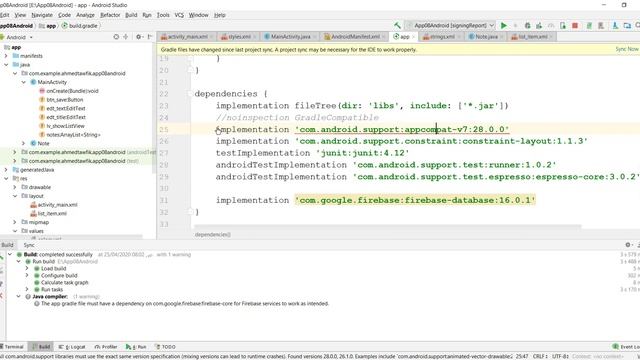This screenshot has height=360, width=640.
Task: Collapse the layout folder
Action: 15,196
